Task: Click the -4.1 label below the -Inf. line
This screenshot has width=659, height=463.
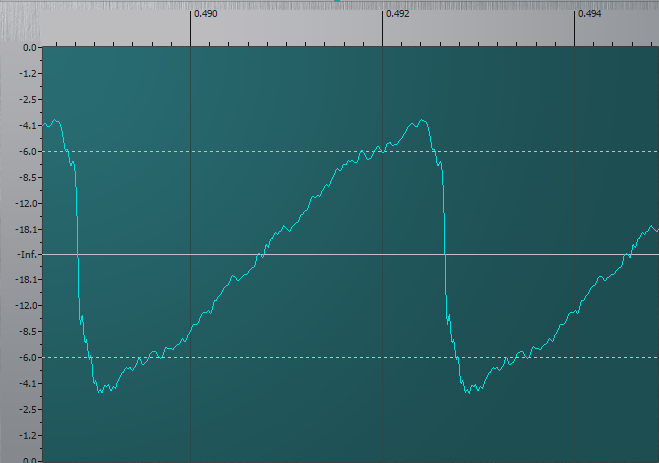Action: [x=28, y=384]
